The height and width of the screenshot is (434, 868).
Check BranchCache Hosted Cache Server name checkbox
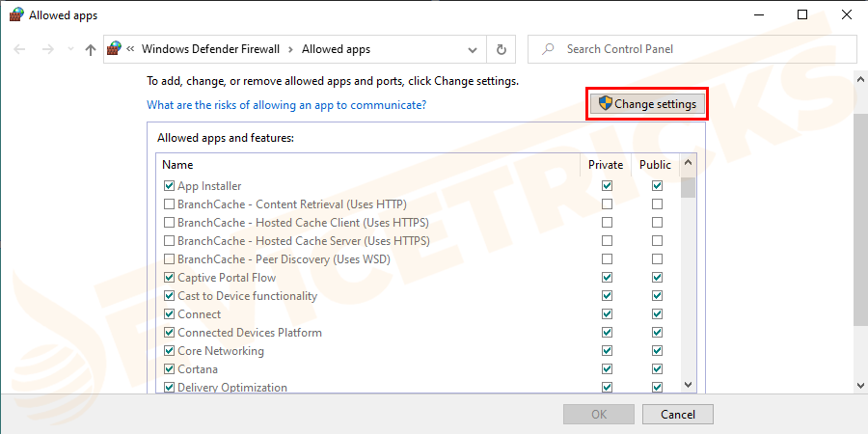(x=170, y=241)
